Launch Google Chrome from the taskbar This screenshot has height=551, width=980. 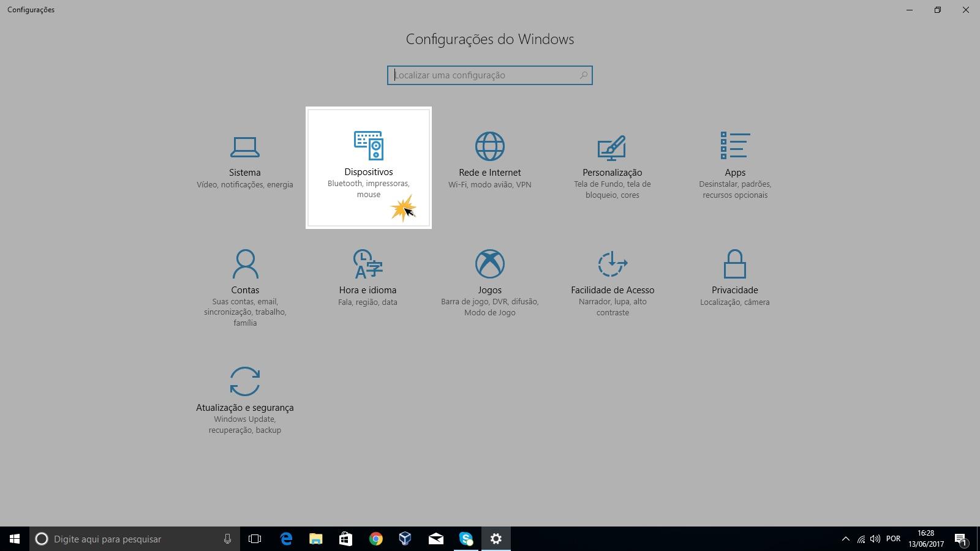click(376, 539)
